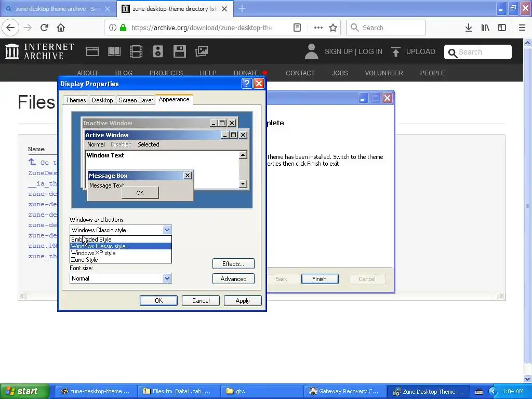
Task: Click LOG IN link
Action: click(x=370, y=51)
